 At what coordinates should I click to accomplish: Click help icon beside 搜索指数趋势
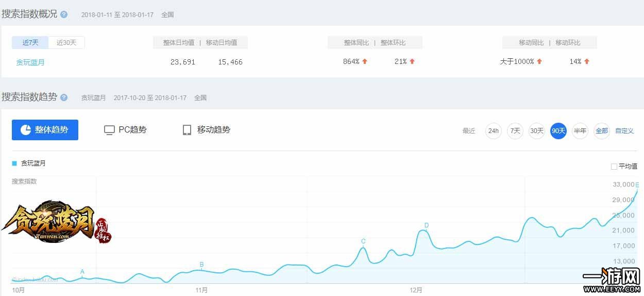point(64,97)
